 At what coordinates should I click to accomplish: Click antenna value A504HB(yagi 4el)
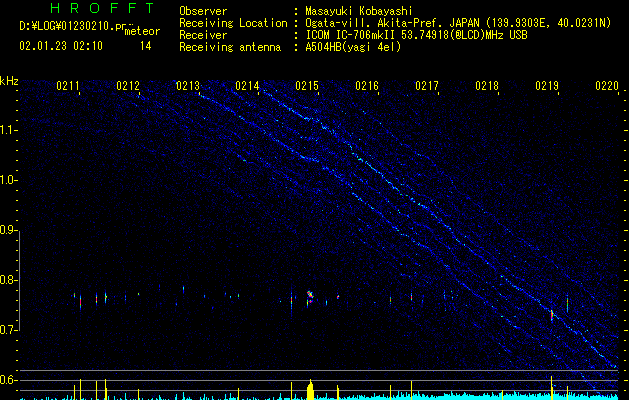click(353, 47)
